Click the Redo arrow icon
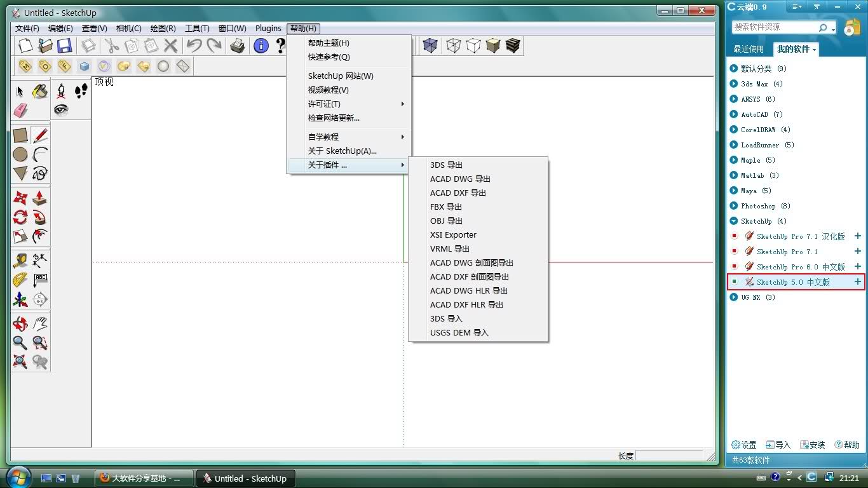Screen dimensions: 868x488 click(x=214, y=46)
